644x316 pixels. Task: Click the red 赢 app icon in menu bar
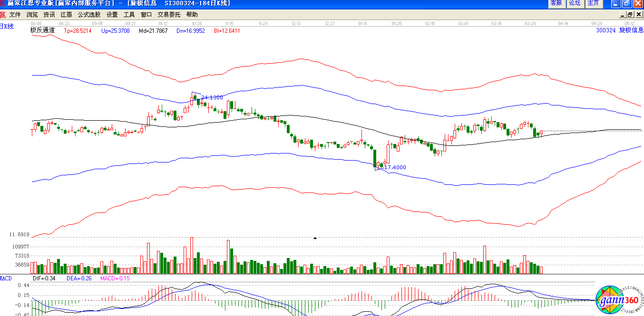pos(3,15)
